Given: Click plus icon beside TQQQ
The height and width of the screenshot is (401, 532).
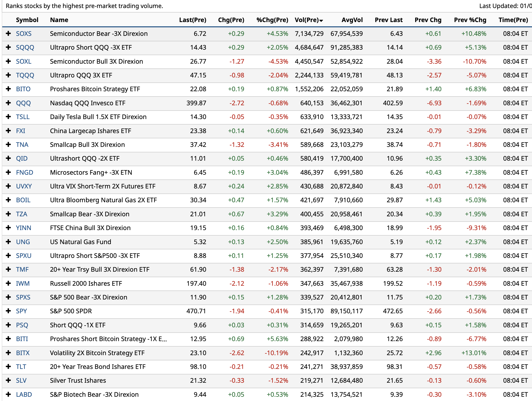Looking at the screenshot, I should tap(8, 75).
